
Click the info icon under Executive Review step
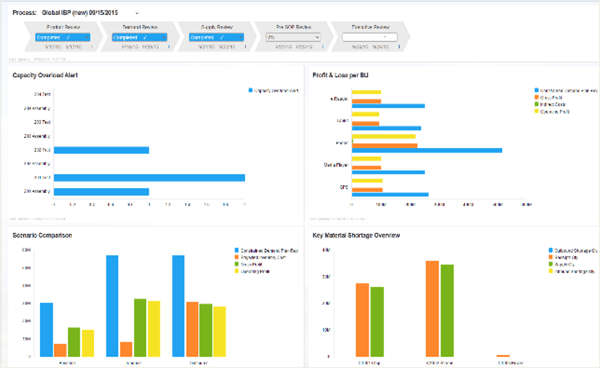pyautogui.click(x=399, y=47)
